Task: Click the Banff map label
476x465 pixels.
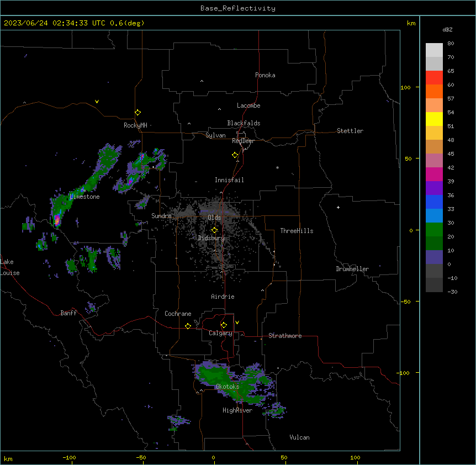Action: pos(68,313)
